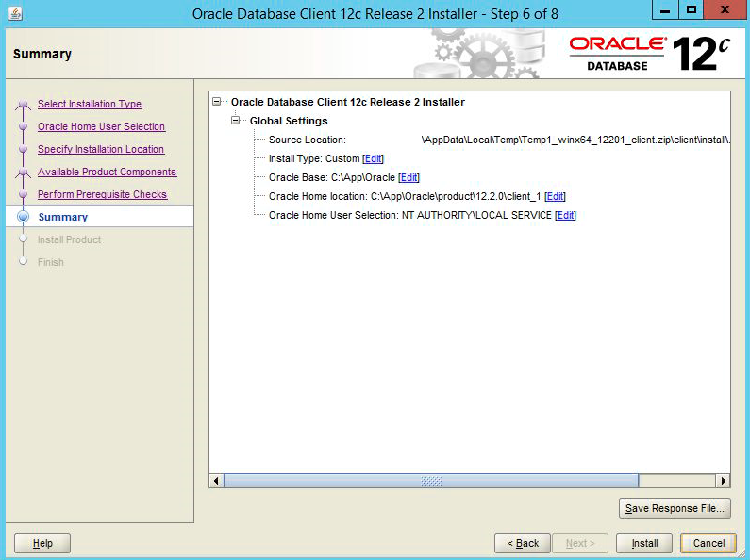Image resolution: width=750 pixels, height=560 pixels.
Task: Edit the Oracle Base path
Action: pyautogui.click(x=408, y=177)
